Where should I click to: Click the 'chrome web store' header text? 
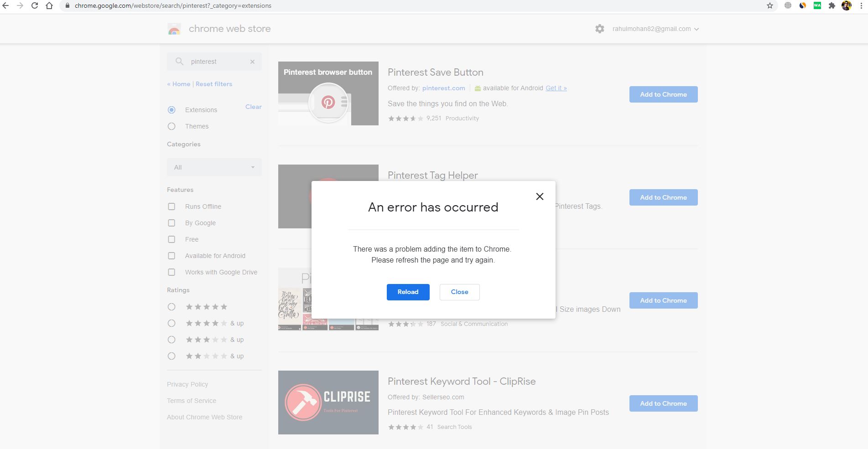click(230, 29)
